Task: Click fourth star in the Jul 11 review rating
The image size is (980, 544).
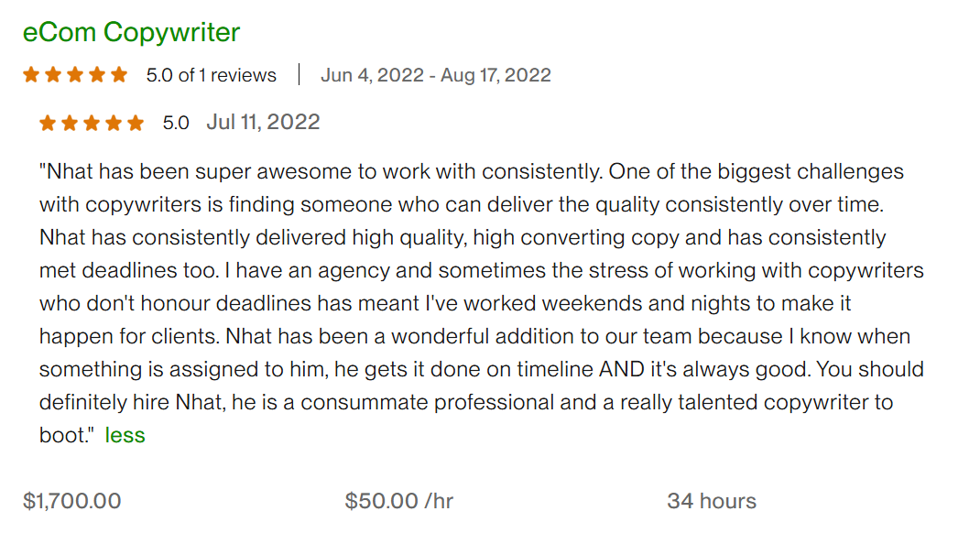Action: (x=114, y=123)
